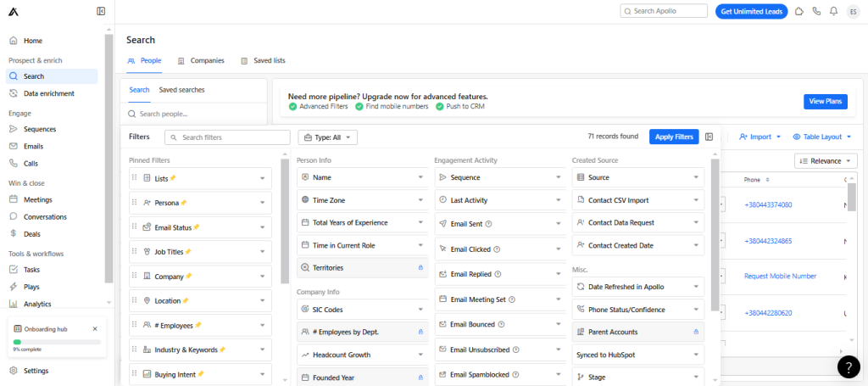Unpin the Company filter pin icon

(189, 276)
